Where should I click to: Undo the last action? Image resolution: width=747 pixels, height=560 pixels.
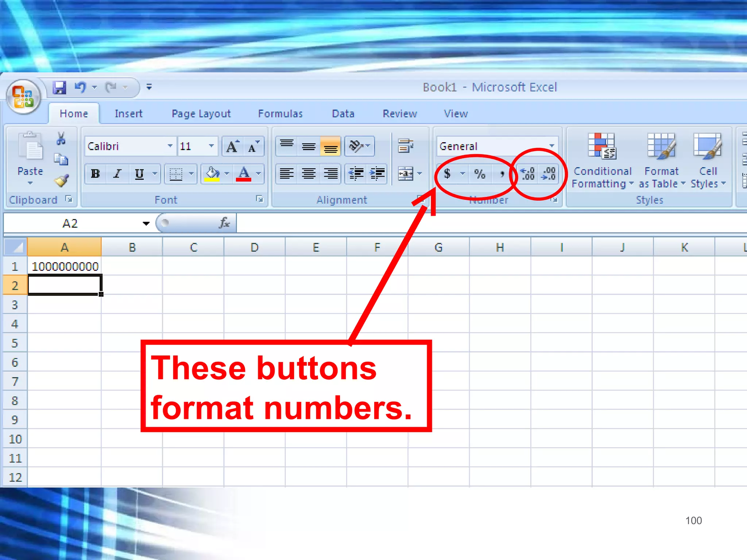tap(80, 87)
